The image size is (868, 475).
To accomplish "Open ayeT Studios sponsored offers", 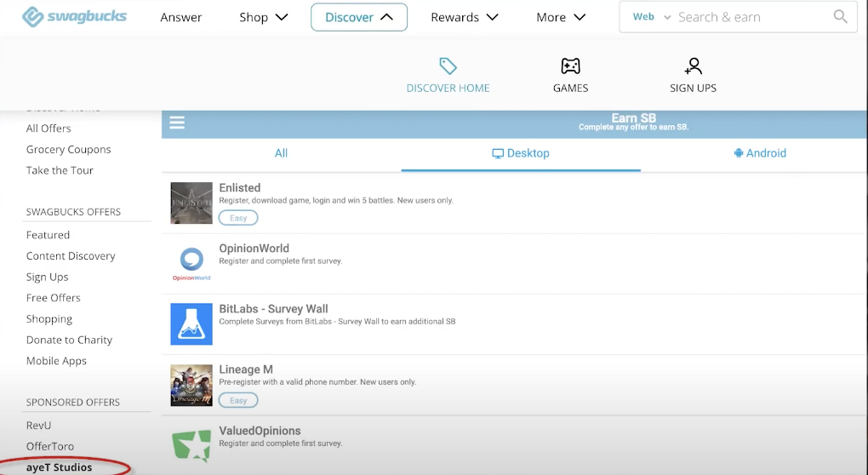I will point(60,467).
